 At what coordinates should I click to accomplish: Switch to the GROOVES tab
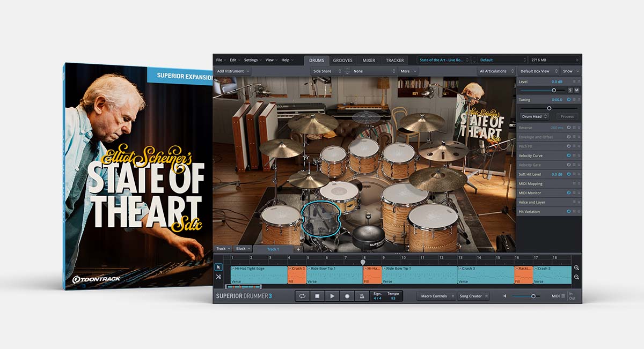(343, 60)
